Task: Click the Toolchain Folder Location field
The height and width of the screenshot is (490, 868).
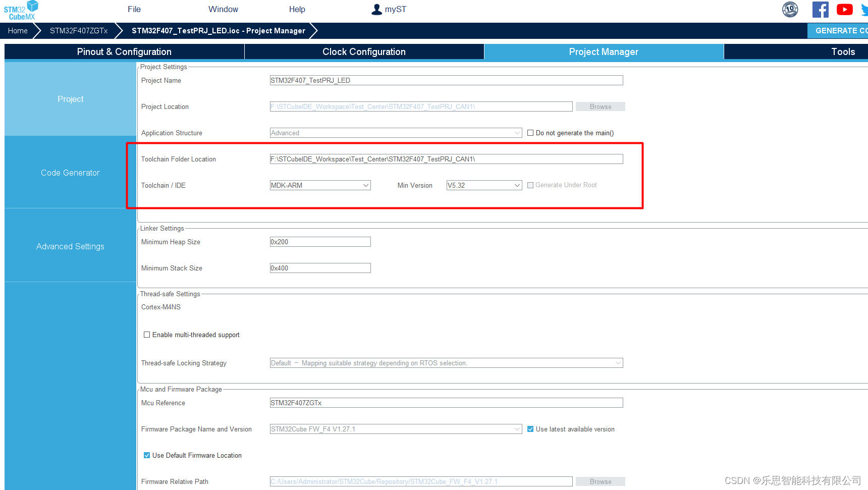Action: click(x=447, y=159)
